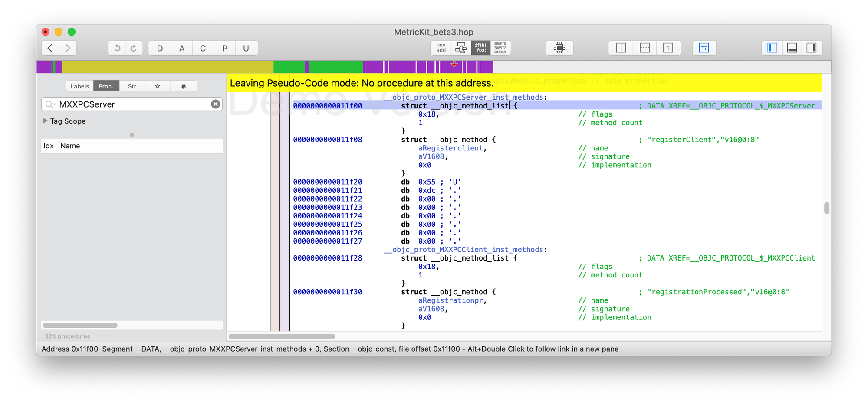Jump to the yellow segment in navigation bar

168,67
